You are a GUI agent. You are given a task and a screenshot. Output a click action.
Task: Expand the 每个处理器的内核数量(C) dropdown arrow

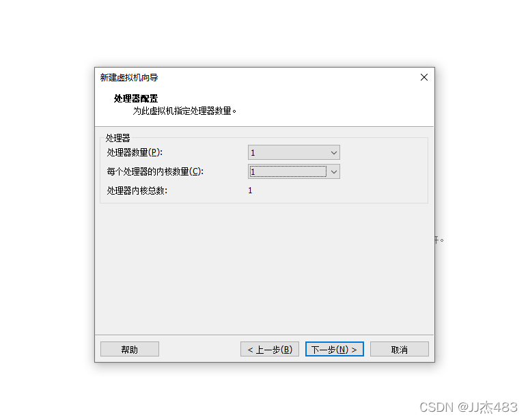pyautogui.click(x=334, y=171)
